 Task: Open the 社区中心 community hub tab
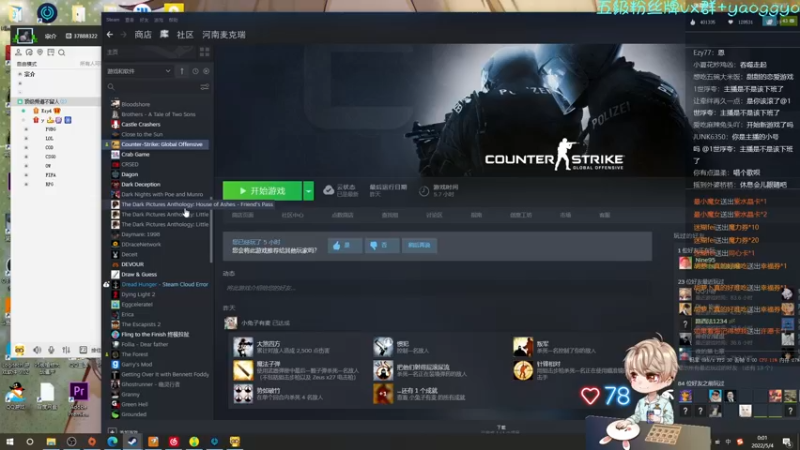(x=292, y=215)
